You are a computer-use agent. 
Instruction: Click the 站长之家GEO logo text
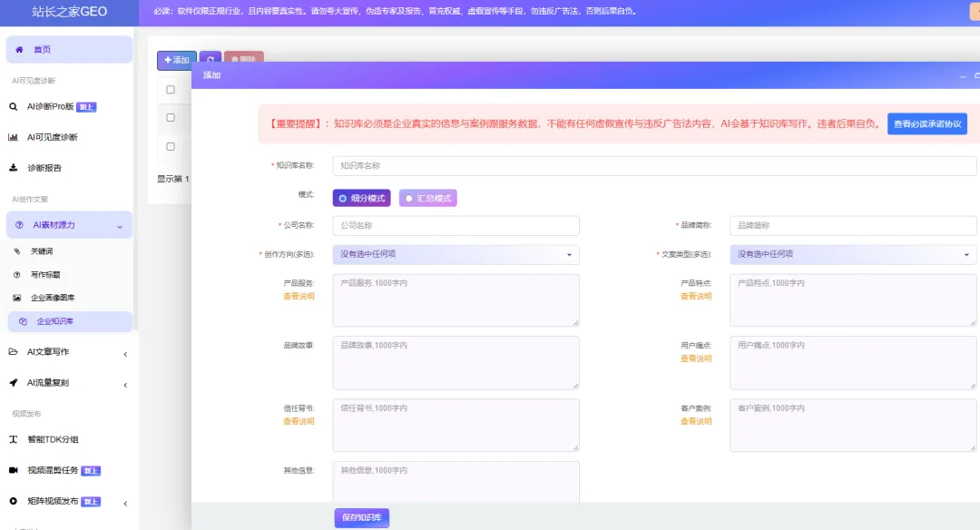click(x=69, y=11)
